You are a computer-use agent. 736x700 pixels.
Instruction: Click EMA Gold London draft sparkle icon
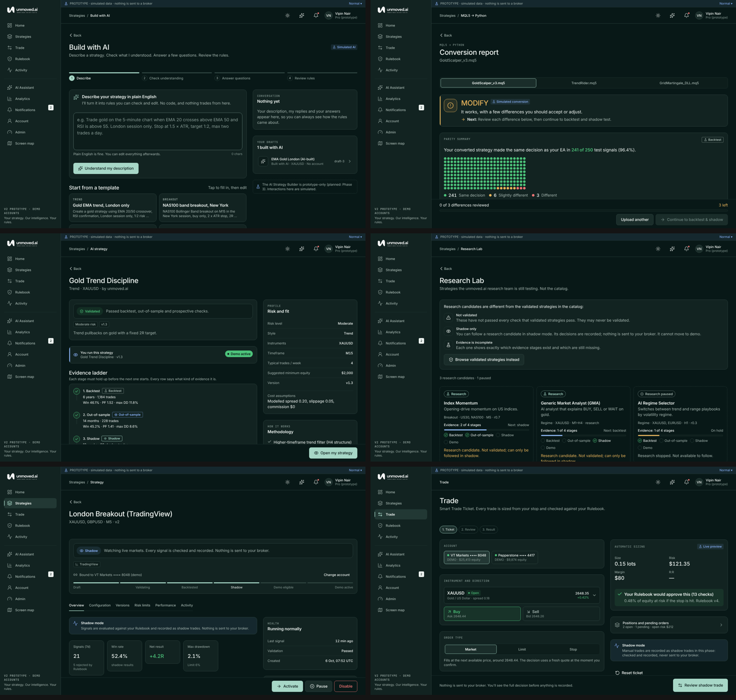(x=263, y=161)
